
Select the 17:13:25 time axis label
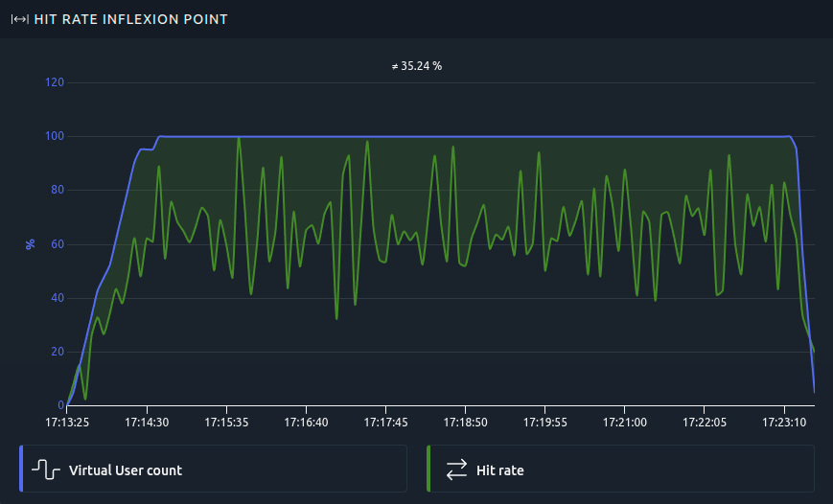pos(67,422)
